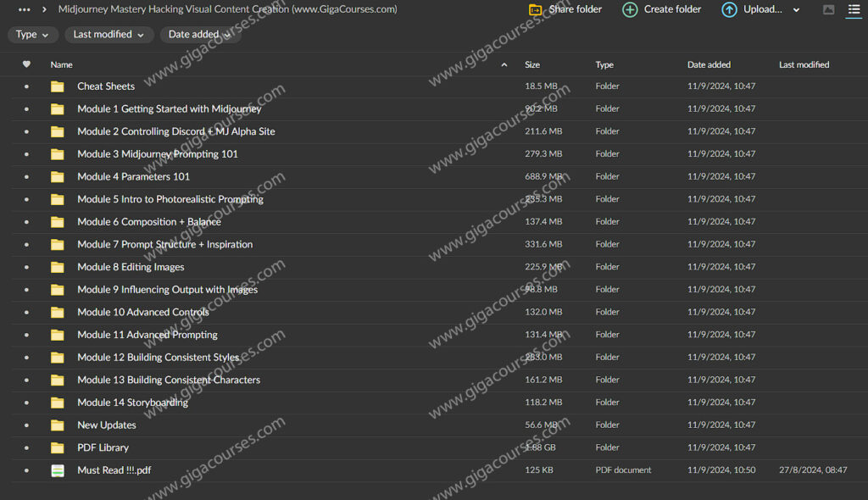The width and height of the screenshot is (868, 500).
Task: Click the PDF Library folder icon
Action: (x=57, y=447)
